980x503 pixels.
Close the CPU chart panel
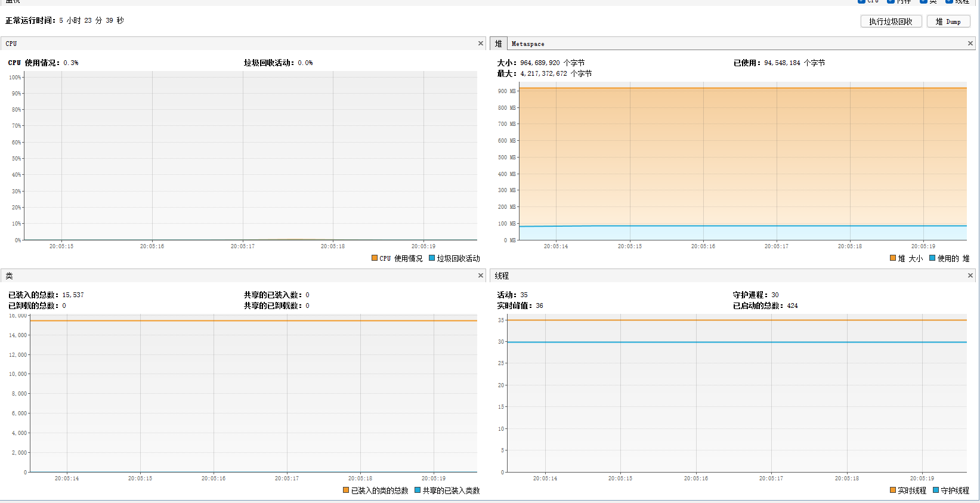click(481, 44)
